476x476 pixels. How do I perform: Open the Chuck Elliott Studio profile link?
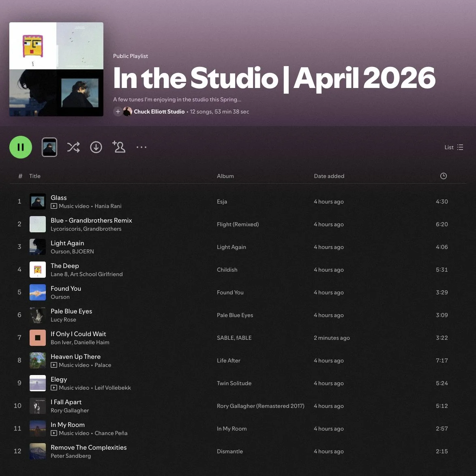point(159,112)
